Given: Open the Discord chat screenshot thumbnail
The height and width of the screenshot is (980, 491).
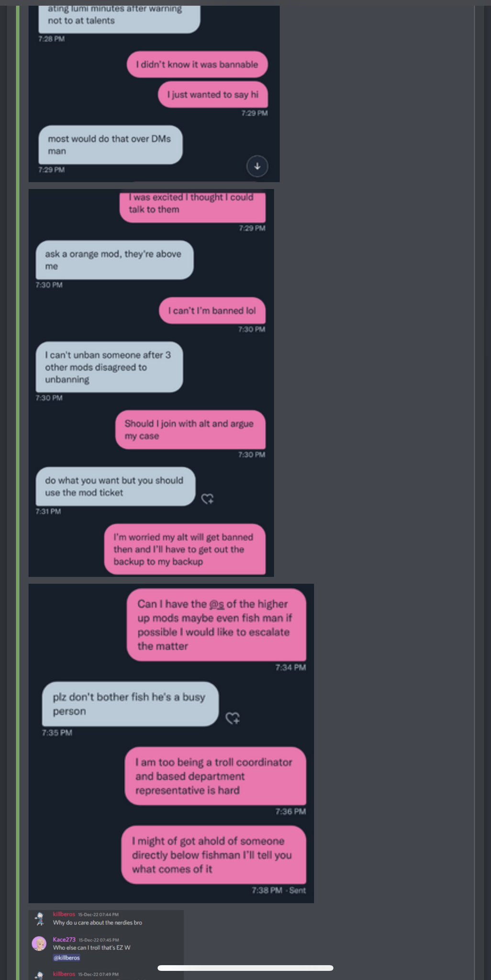Looking at the screenshot, I should 106,945.
